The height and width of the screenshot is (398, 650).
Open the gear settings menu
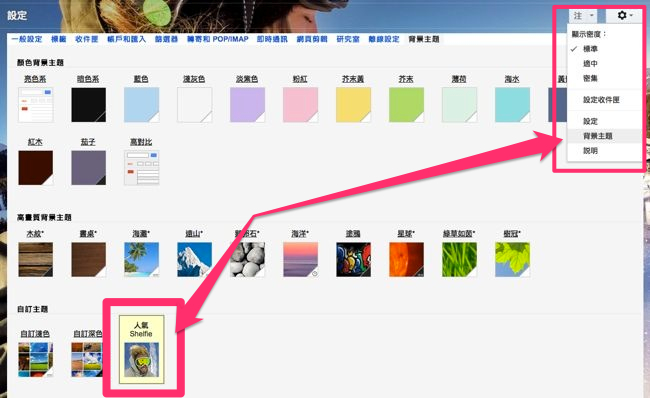[x=625, y=16]
